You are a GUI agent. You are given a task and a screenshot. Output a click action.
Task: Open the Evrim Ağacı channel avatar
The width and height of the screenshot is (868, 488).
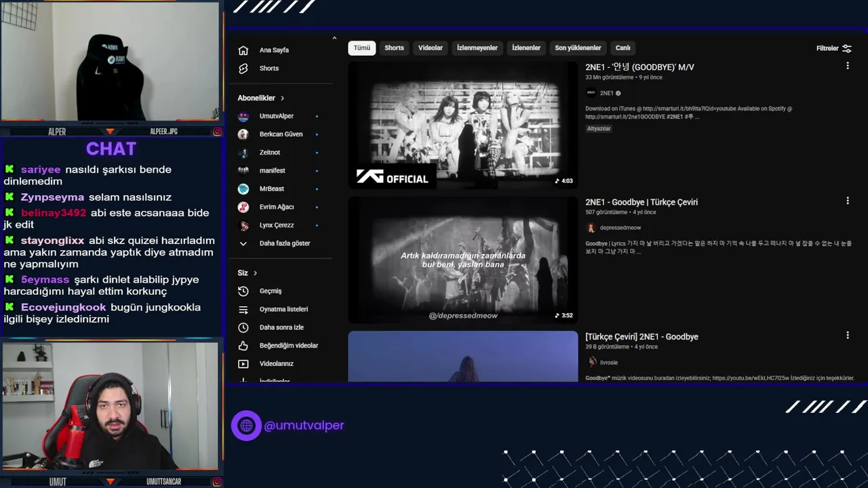coord(243,207)
